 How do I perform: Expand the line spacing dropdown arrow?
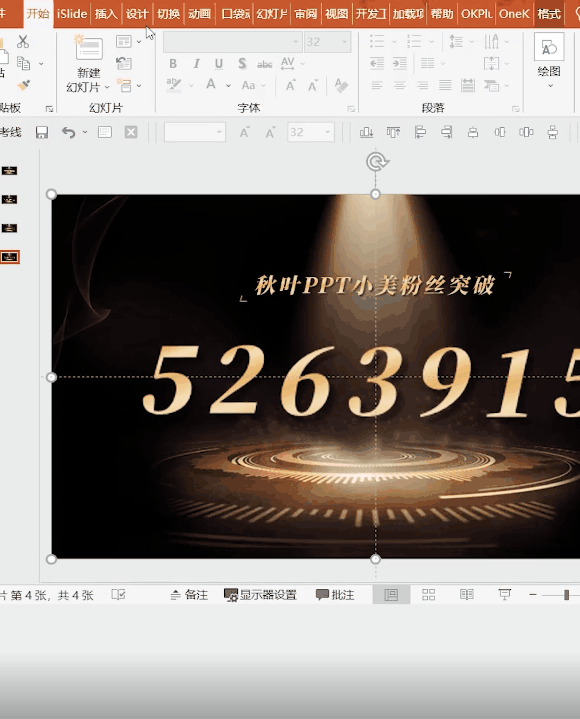(472, 42)
